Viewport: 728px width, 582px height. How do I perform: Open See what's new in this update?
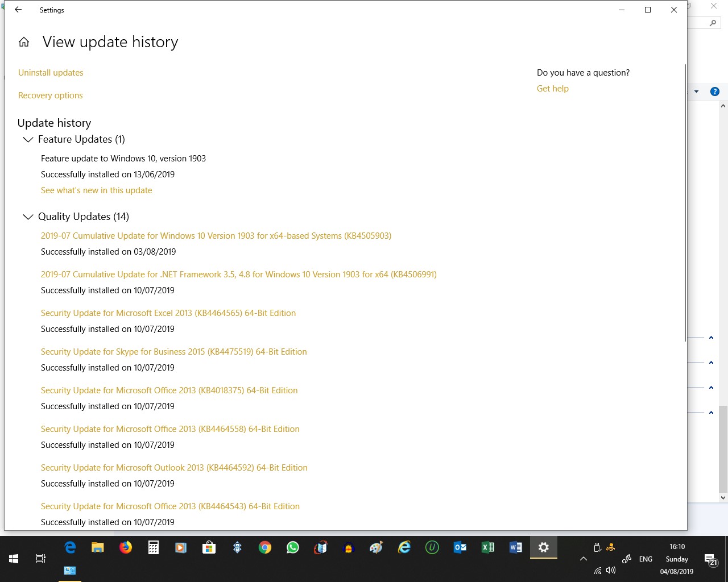[97, 190]
